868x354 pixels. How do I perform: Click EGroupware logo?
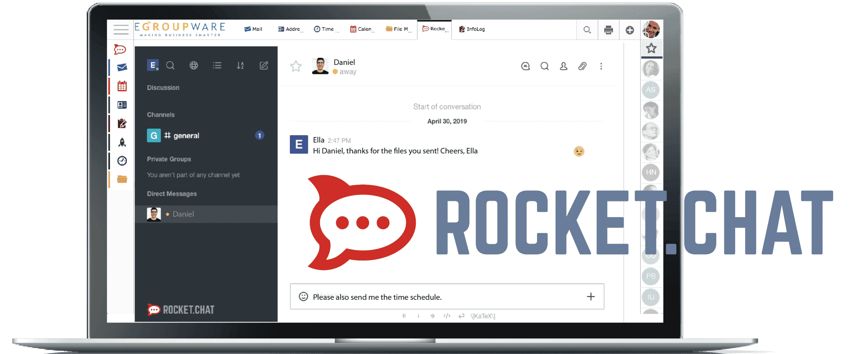tap(180, 29)
